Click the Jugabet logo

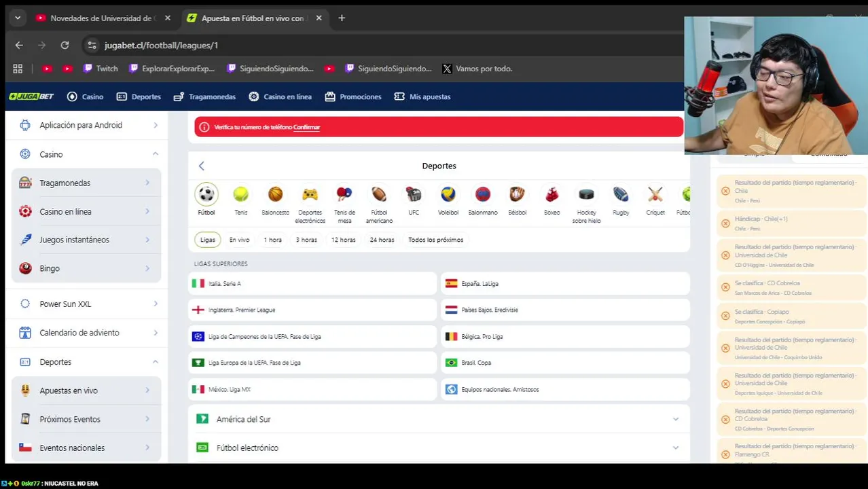pos(31,96)
